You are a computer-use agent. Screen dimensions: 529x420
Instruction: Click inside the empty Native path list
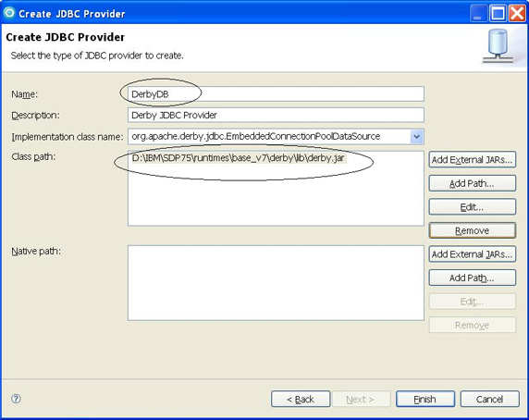(276, 283)
